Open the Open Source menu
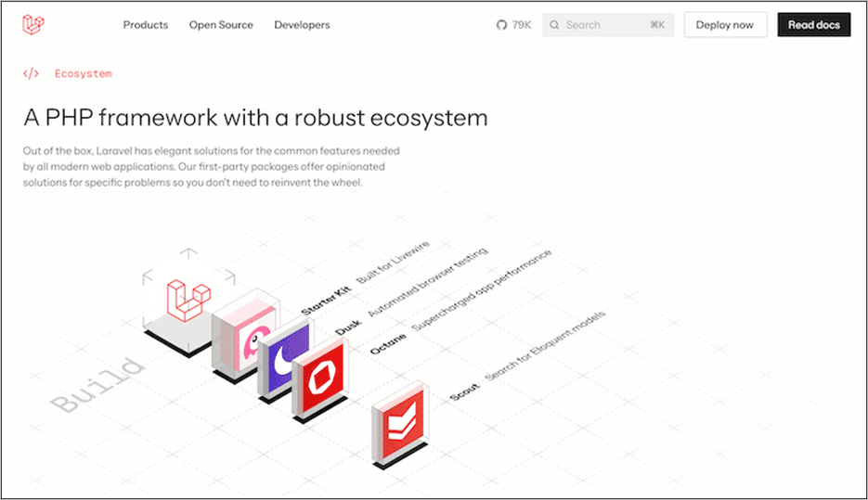Screen dimensions: 868x500 [221, 25]
